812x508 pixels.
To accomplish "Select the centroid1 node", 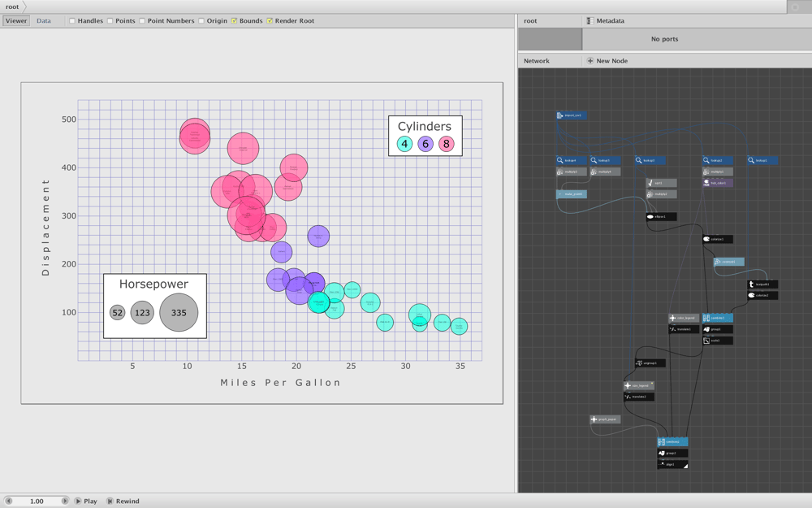I will pyautogui.click(x=728, y=262).
